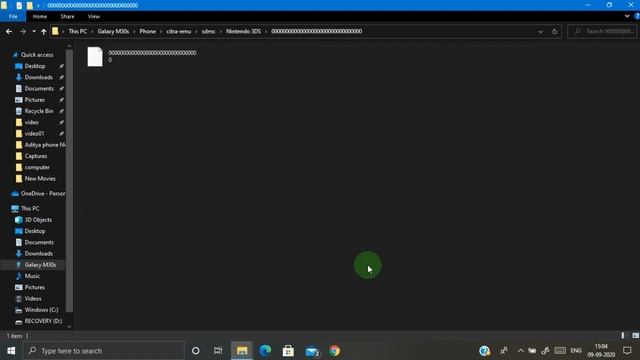Click This PC in address bar

[78, 31]
